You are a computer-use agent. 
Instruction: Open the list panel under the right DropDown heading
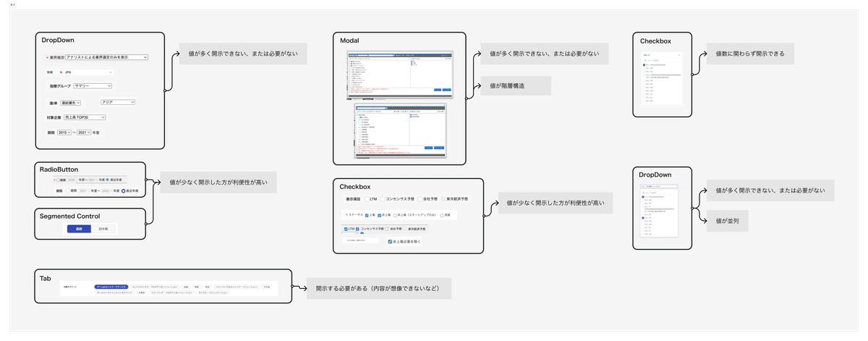coord(658,210)
